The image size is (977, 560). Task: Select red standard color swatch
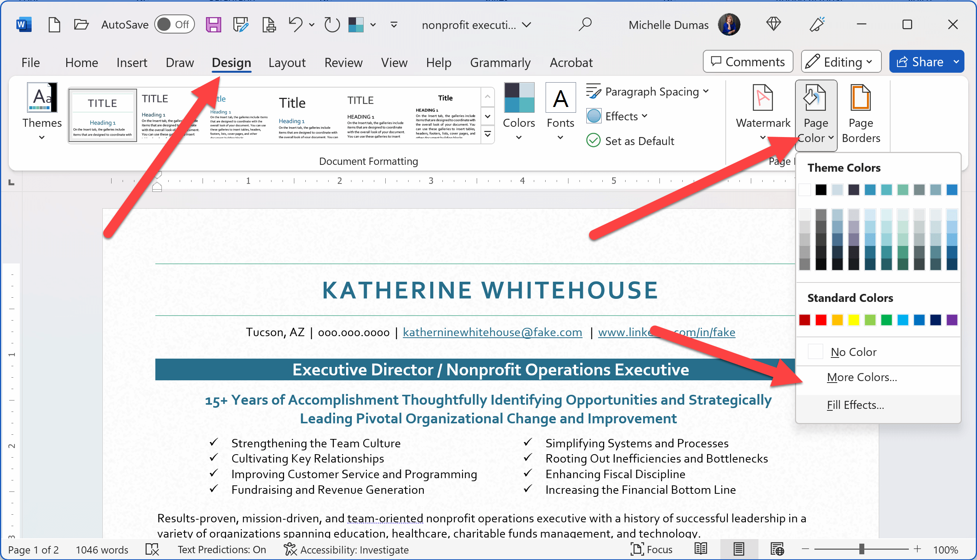pyautogui.click(x=821, y=320)
